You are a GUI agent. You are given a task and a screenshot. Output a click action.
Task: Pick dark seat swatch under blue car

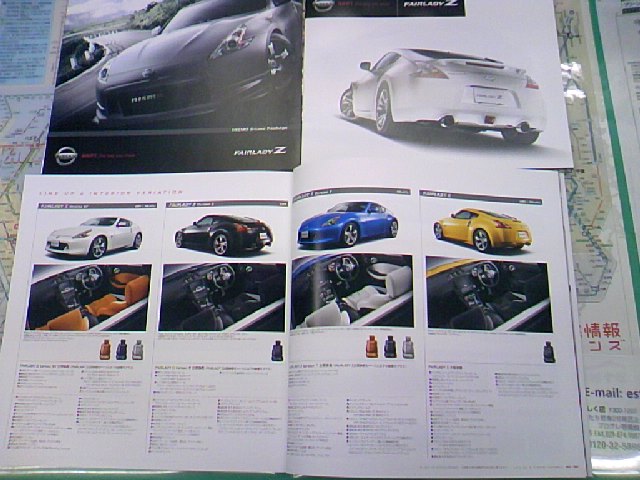390,347
